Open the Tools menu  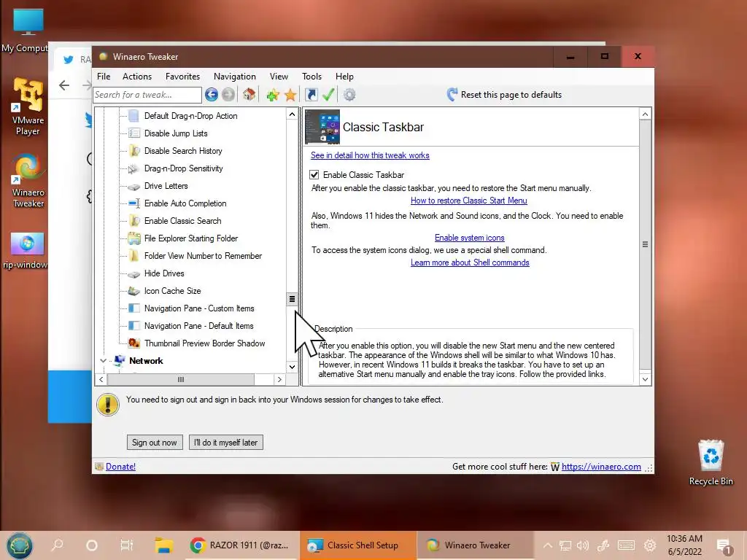pos(311,76)
